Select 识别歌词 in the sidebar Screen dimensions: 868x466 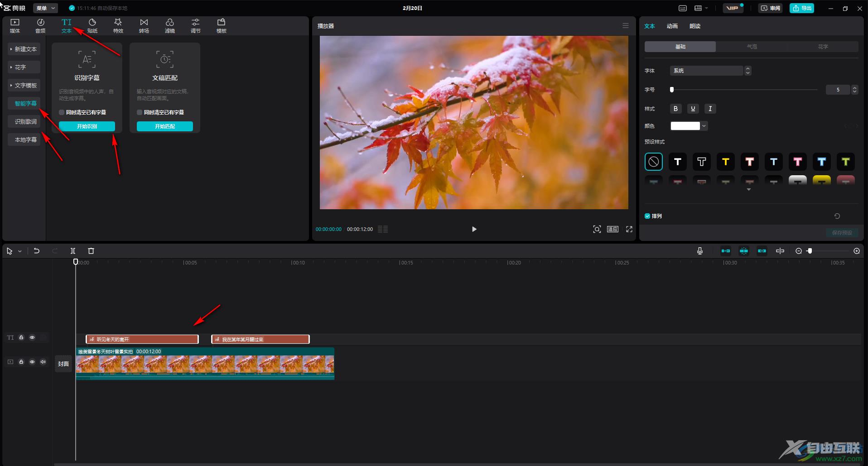tap(24, 121)
